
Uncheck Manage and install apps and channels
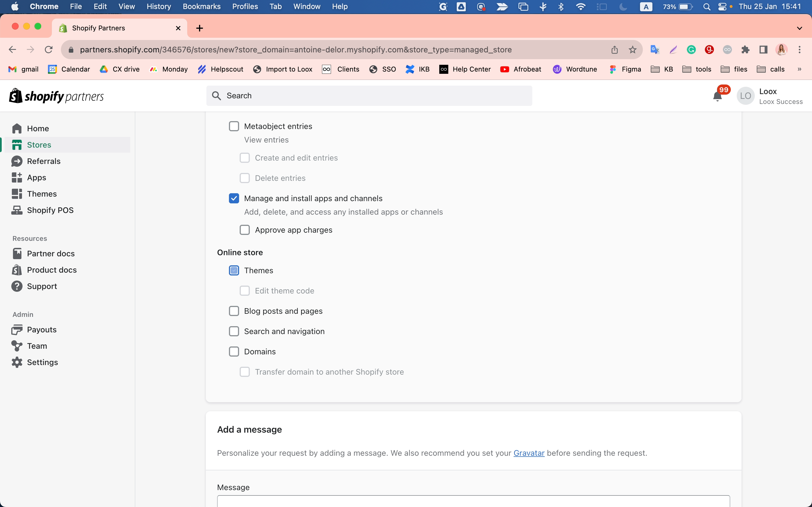pyautogui.click(x=234, y=198)
